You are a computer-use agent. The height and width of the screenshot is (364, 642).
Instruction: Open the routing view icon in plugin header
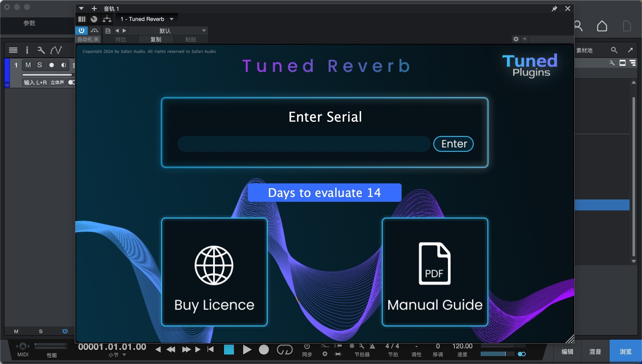click(107, 19)
